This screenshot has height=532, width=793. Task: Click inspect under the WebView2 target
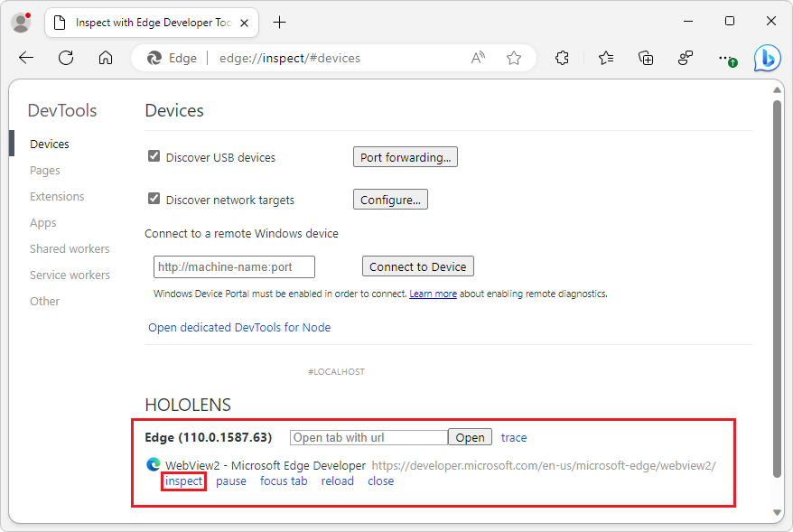(183, 481)
